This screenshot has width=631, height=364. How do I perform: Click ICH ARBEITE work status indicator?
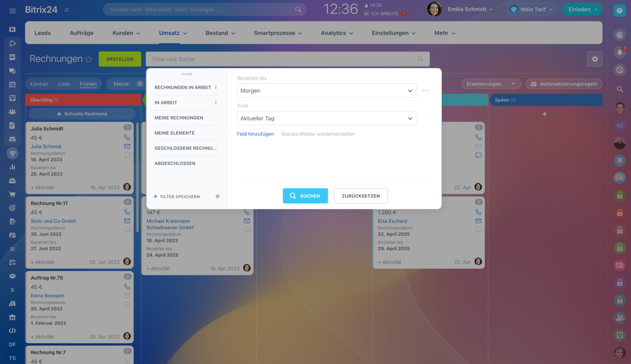click(x=385, y=14)
